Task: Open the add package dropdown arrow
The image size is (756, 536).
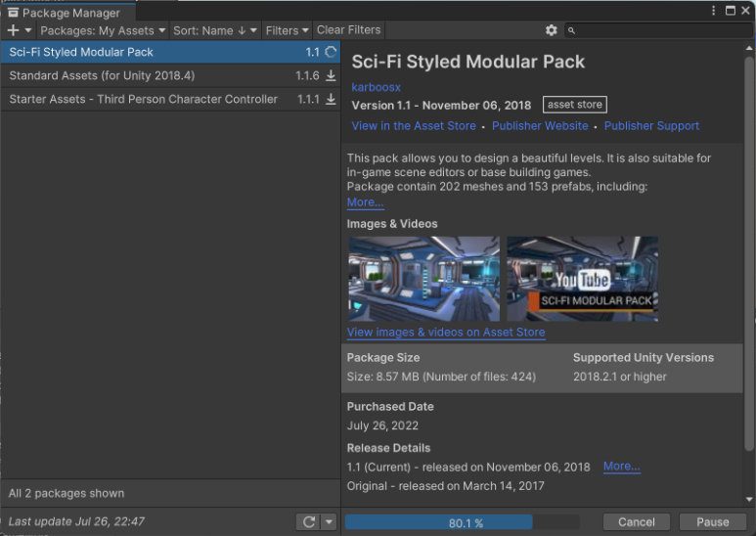Action: point(28,30)
